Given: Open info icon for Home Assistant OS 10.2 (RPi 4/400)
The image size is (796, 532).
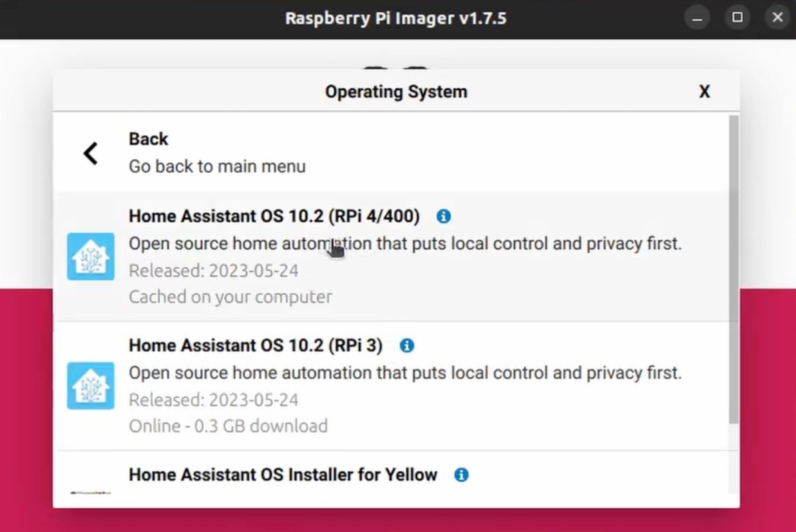Looking at the screenshot, I should coord(443,216).
